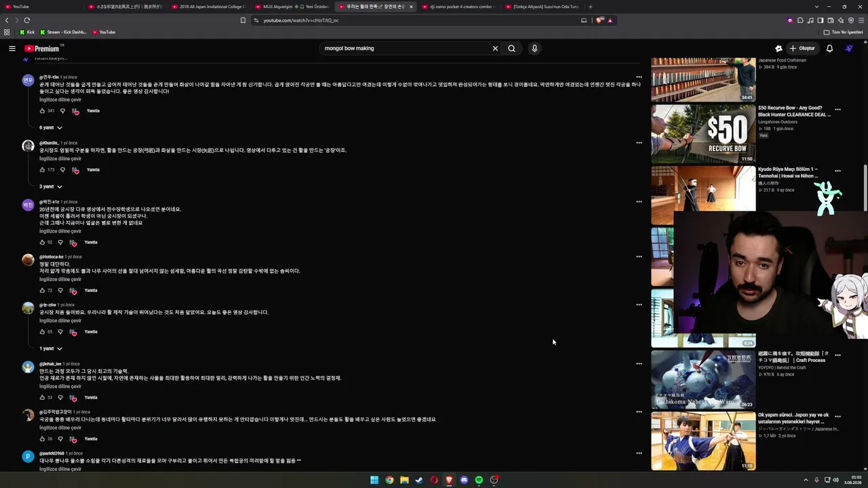Click the Brave Shields icon
Viewport: 868px width, 488px height.
coord(599,20)
